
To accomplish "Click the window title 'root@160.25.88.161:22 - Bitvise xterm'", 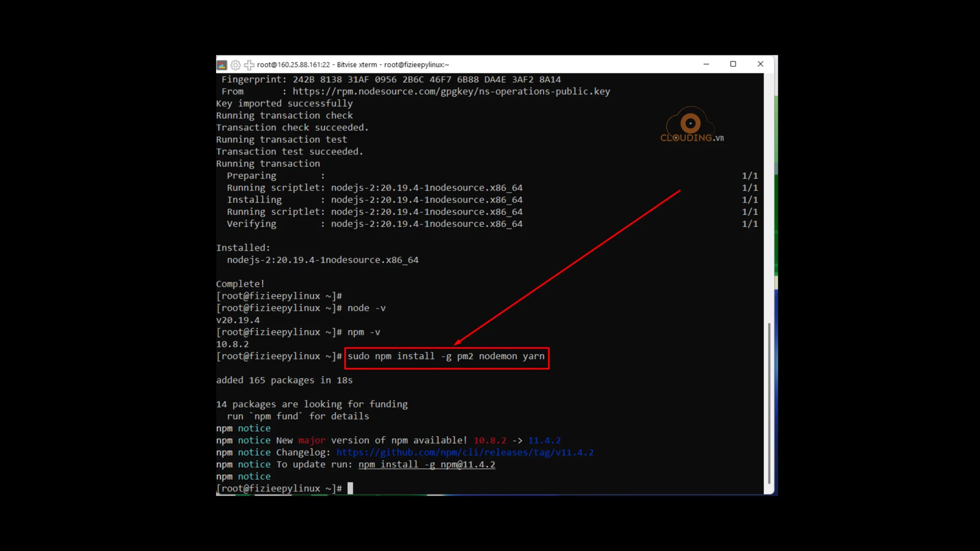I will tap(317, 65).
